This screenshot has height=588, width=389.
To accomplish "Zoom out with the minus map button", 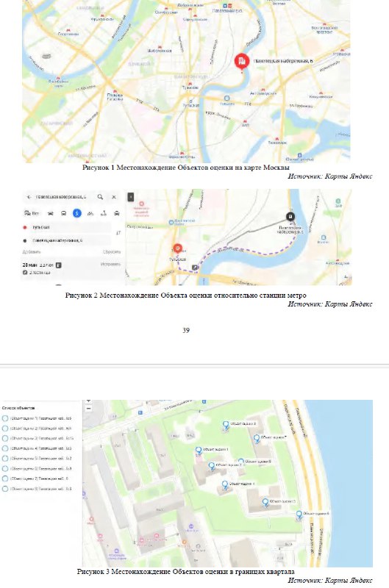I will coord(88,409).
